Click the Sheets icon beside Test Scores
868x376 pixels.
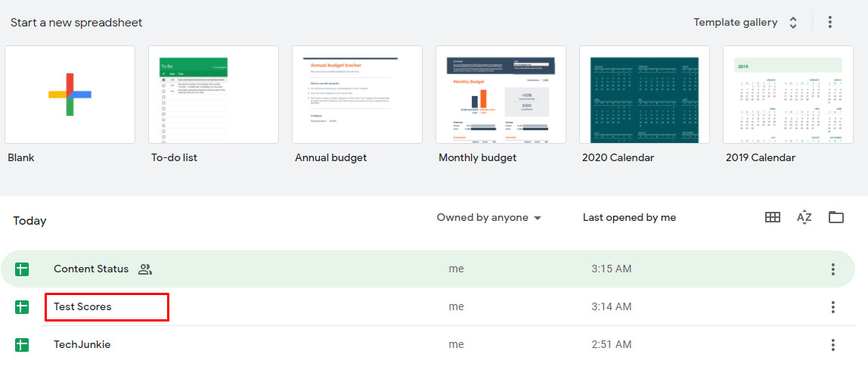point(22,307)
